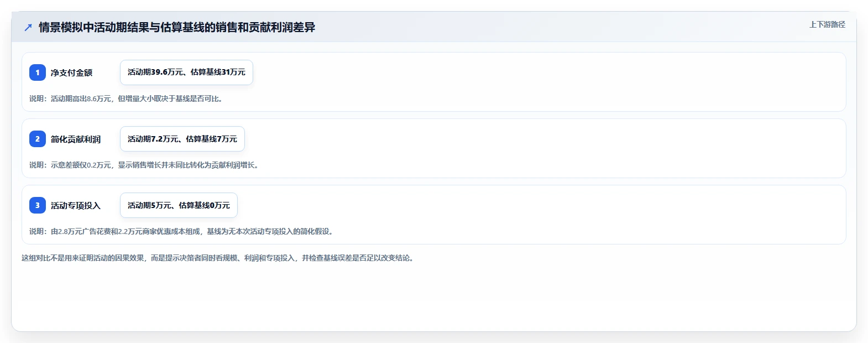Click the number 3 badge for 活动专项投入
868x343 pixels.
[38, 205]
